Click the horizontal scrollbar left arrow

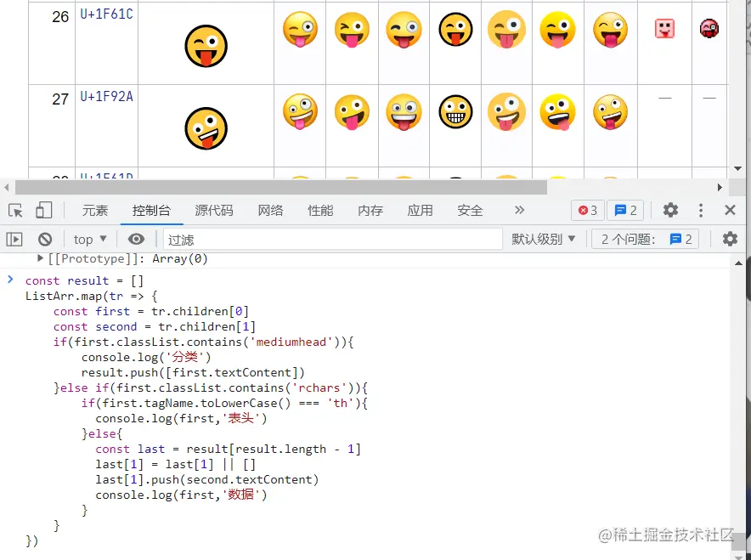6,187
